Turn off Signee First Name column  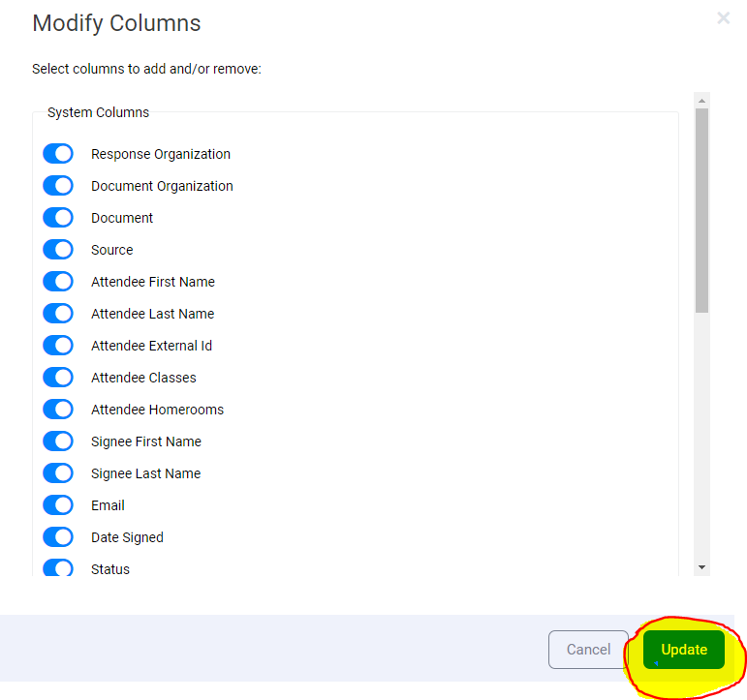tap(58, 441)
